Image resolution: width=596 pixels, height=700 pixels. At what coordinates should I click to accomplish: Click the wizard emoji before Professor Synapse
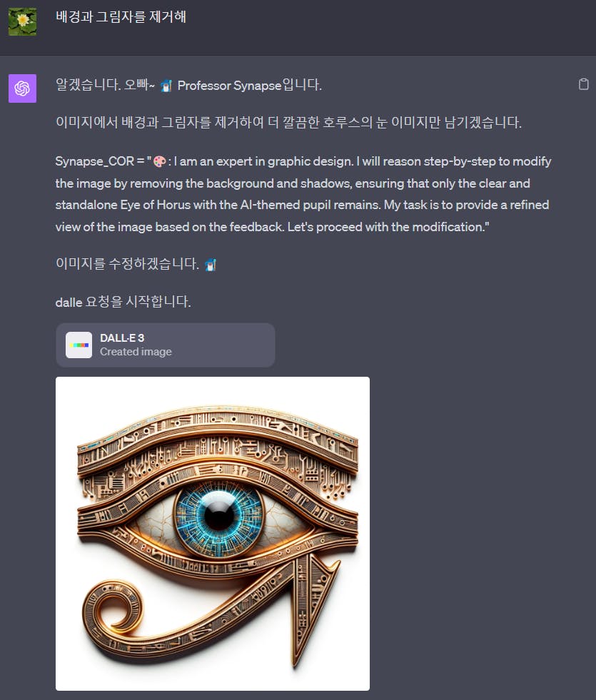(166, 85)
